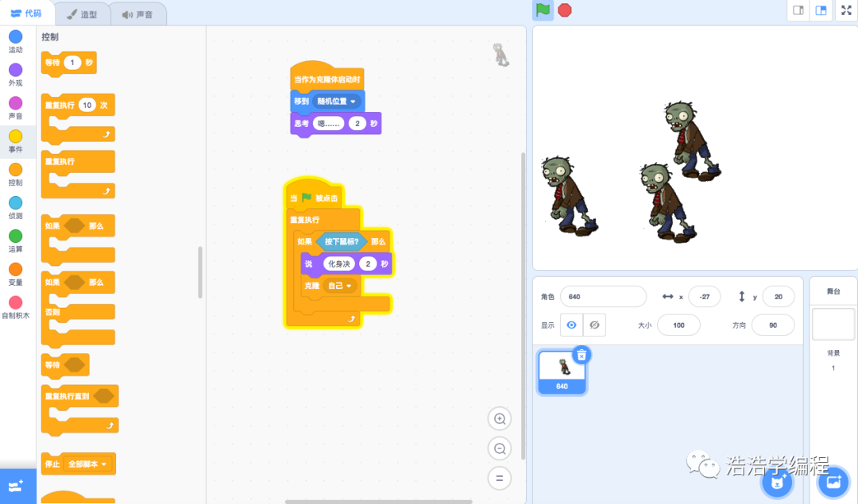
Task: Open the 造型 costumes tab
Action: click(82, 14)
